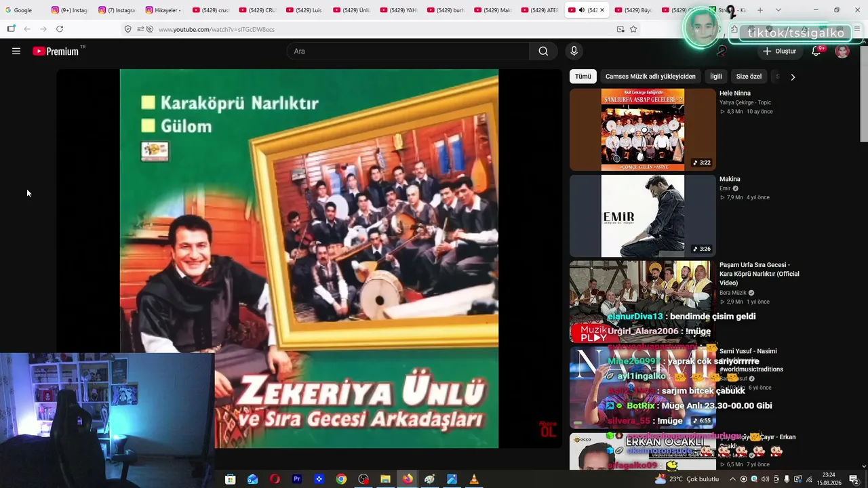Switch to the (9+) Instagram tab
Viewport: 868px width, 488px height.
click(70, 10)
